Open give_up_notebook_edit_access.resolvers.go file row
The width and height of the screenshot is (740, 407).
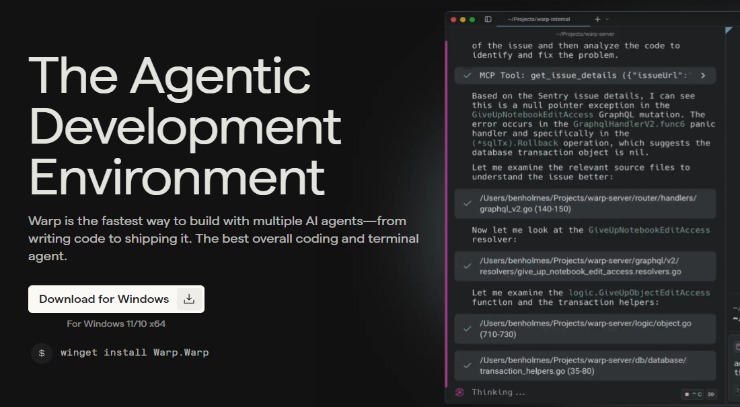pyautogui.click(x=585, y=266)
